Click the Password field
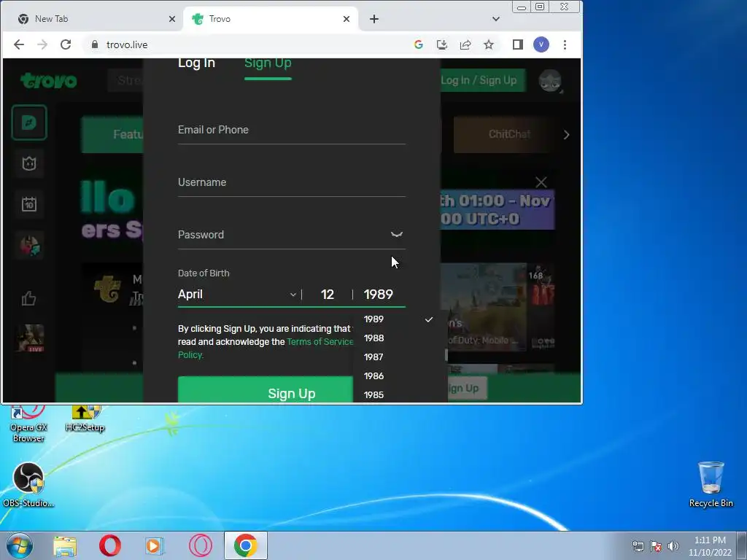This screenshot has width=747, height=560. tap(282, 235)
